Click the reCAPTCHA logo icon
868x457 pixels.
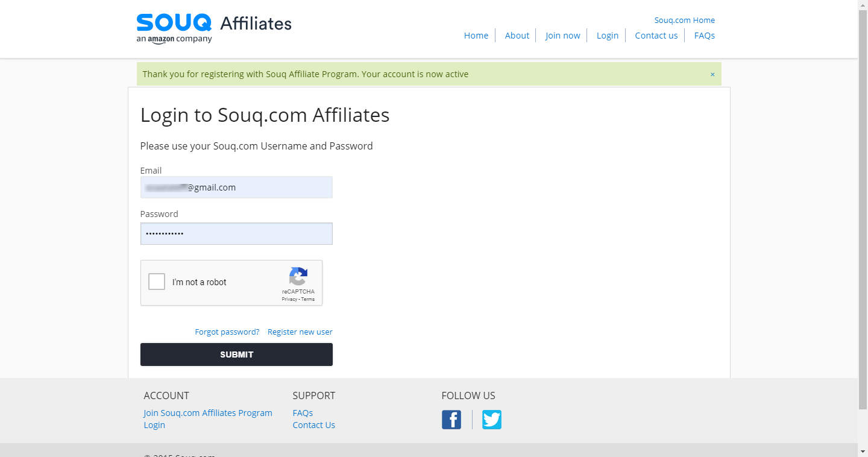coord(298,276)
